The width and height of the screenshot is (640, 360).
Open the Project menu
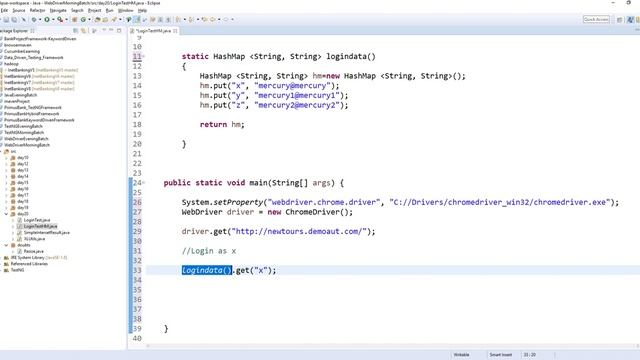pyautogui.click(x=95, y=10)
